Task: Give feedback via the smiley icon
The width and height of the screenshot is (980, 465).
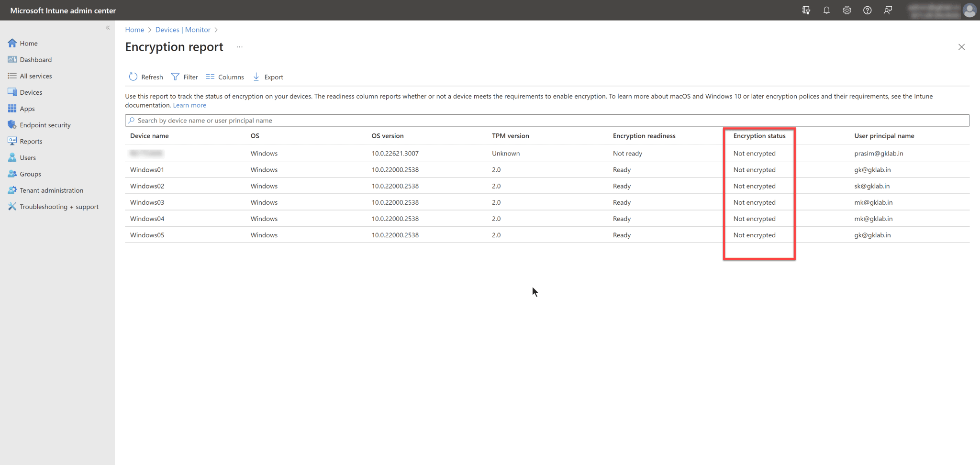Action: (x=888, y=10)
